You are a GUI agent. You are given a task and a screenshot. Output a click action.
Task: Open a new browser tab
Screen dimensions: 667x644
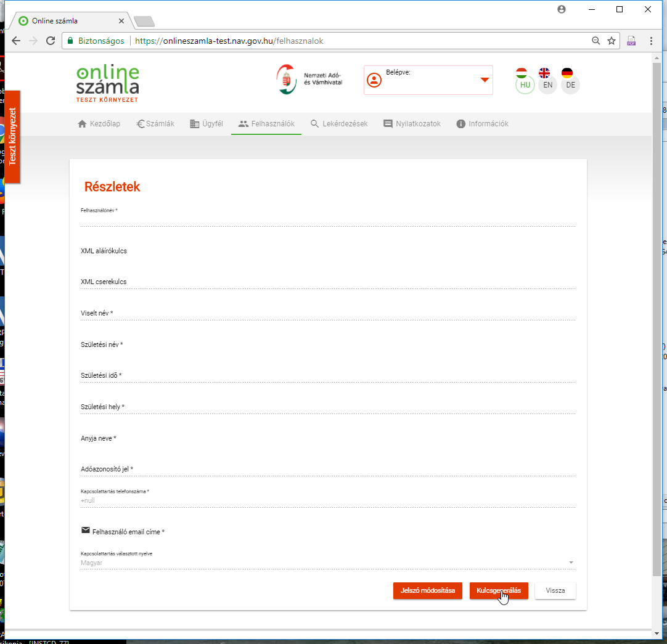pos(144,22)
